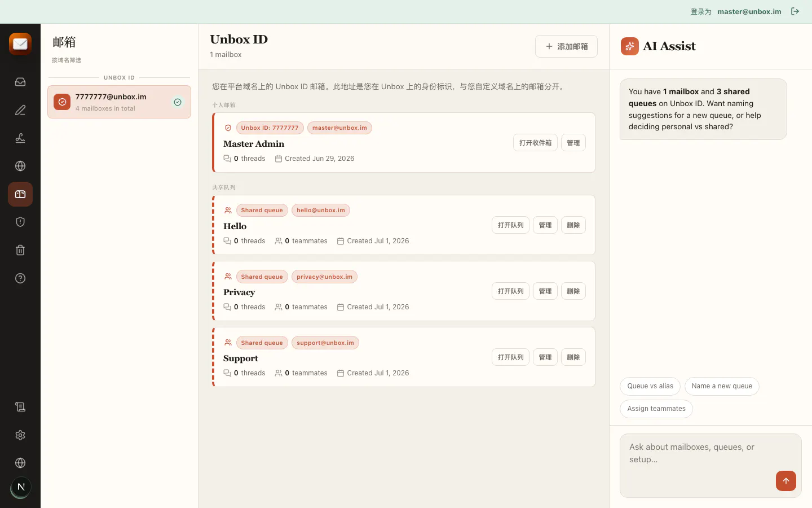Viewport: 812px width, 508px height.
Task: Select the highlighted mailboxes sidebar icon
Action: point(20,194)
